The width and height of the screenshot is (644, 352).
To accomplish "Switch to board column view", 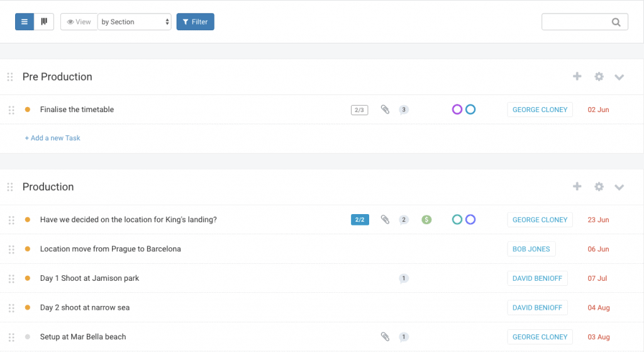I will click(x=44, y=22).
